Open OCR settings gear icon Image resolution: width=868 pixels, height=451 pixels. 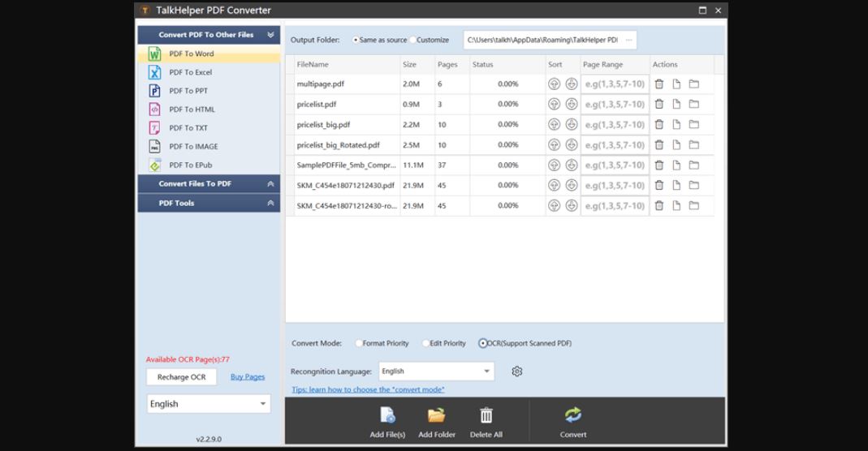coord(517,372)
